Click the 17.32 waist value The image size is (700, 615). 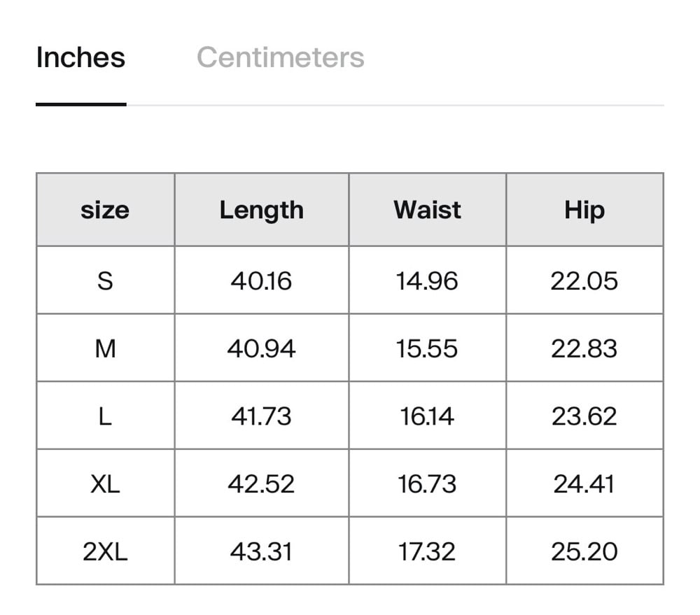click(x=427, y=551)
